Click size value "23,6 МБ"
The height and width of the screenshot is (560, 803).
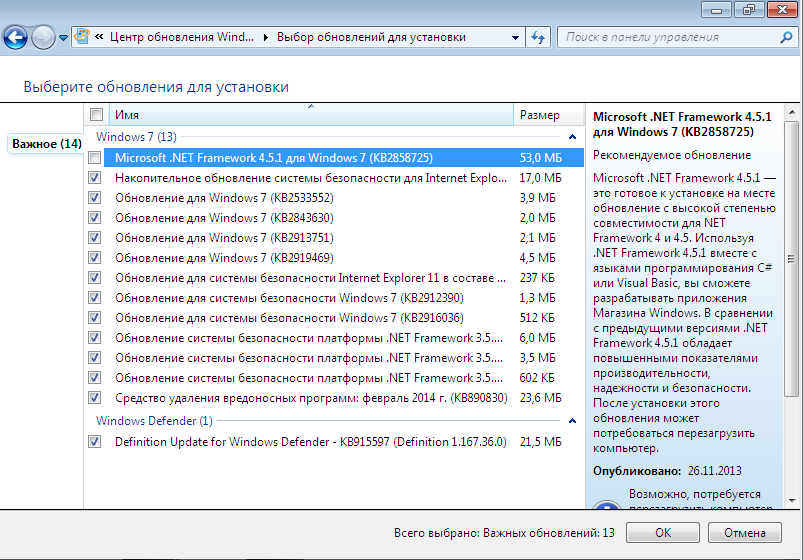[x=540, y=398]
